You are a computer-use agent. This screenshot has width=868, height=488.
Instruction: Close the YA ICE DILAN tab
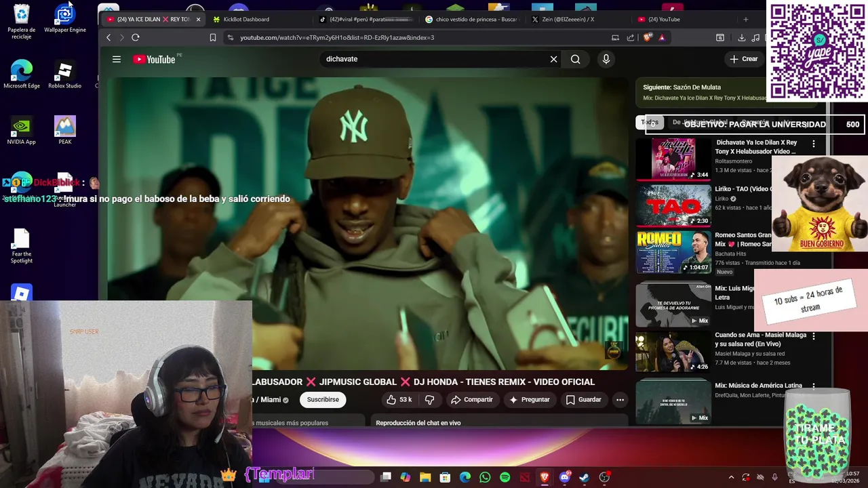(x=198, y=19)
